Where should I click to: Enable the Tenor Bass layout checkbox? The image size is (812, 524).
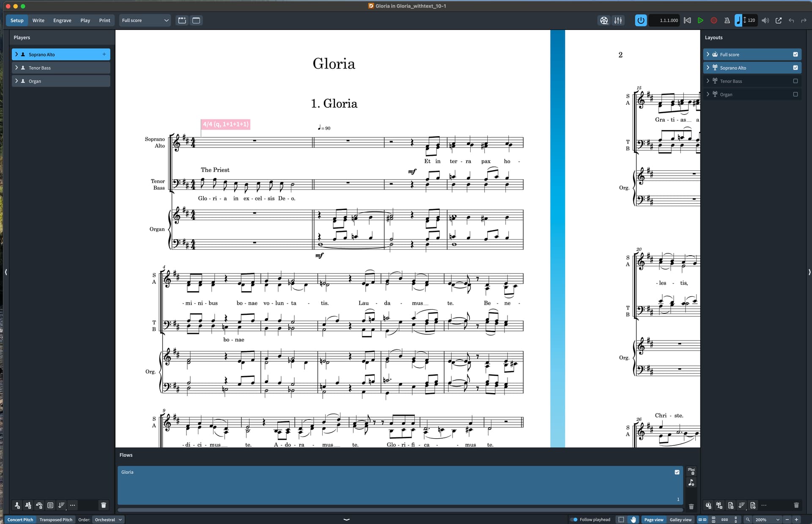pos(795,81)
